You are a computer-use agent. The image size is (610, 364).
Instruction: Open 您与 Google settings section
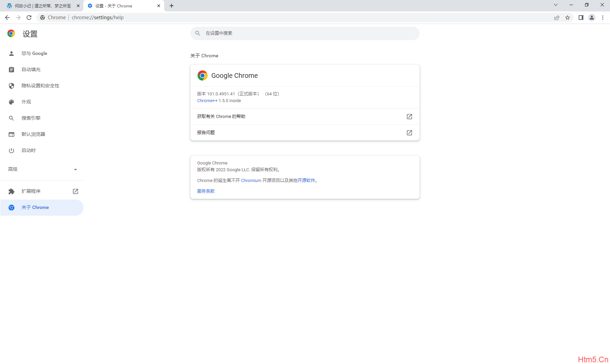point(42,53)
